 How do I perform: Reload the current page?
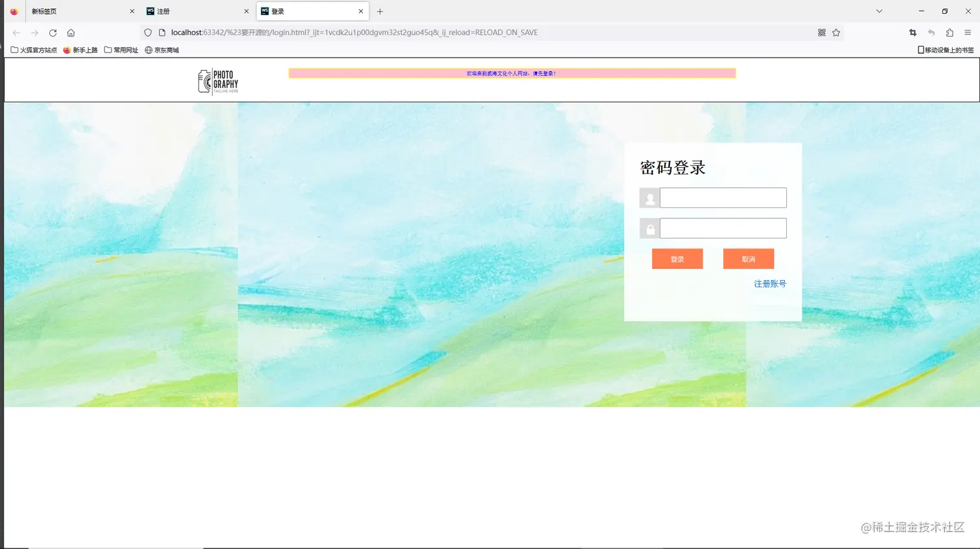point(52,32)
